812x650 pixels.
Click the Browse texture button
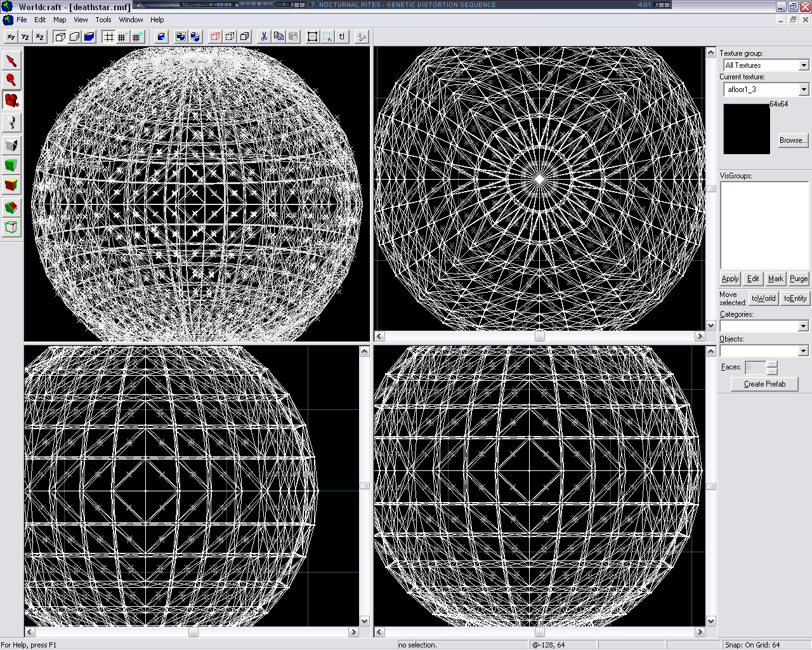[793, 140]
